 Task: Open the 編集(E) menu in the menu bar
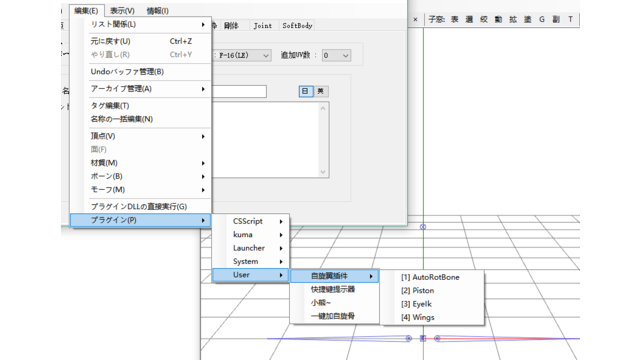tap(87, 11)
